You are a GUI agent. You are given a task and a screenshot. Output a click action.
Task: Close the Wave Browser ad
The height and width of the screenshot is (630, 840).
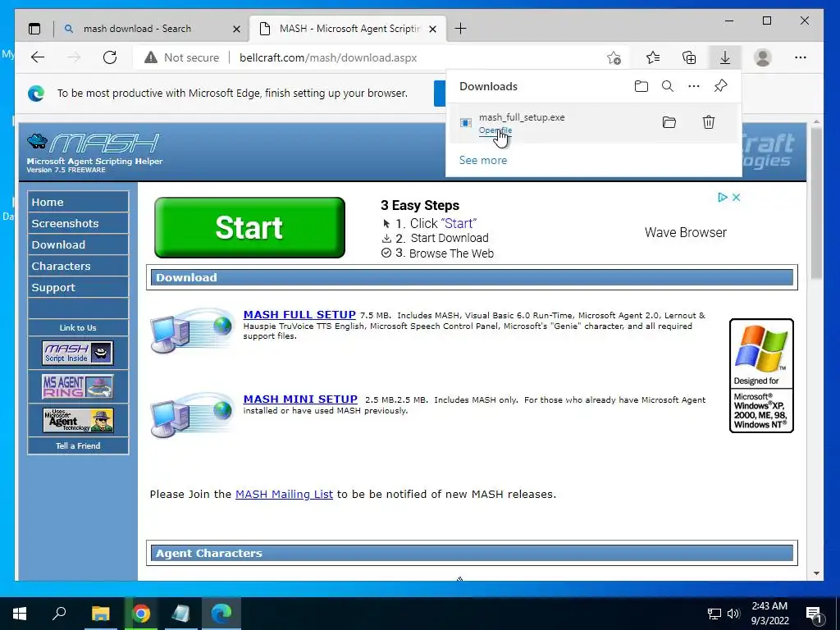[736, 197]
